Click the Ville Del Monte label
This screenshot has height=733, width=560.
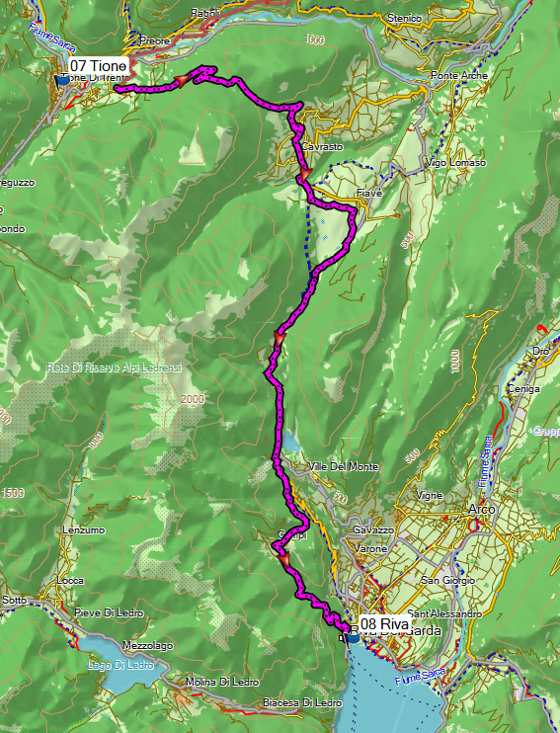344,466
